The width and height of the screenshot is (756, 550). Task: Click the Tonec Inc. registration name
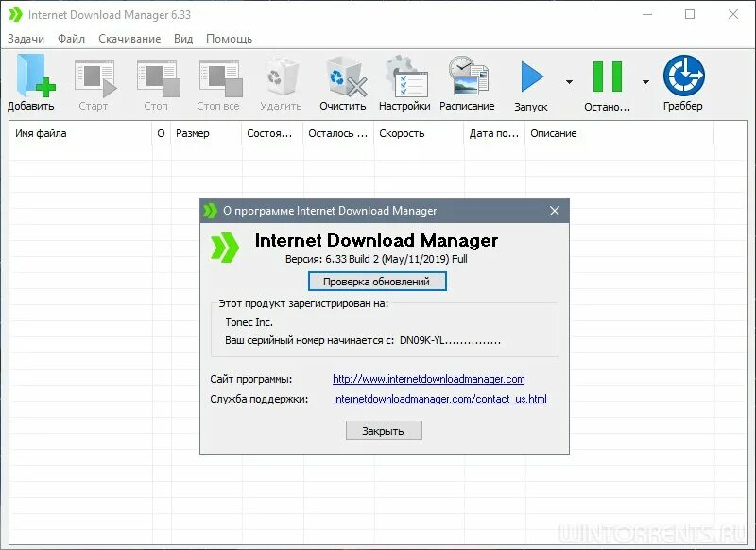(249, 322)
